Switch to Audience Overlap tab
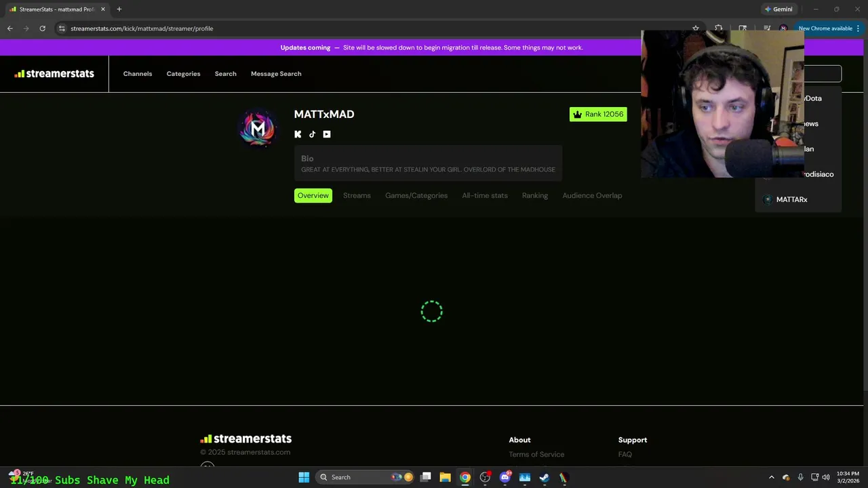The image size is (868, 488). [592, 195]
